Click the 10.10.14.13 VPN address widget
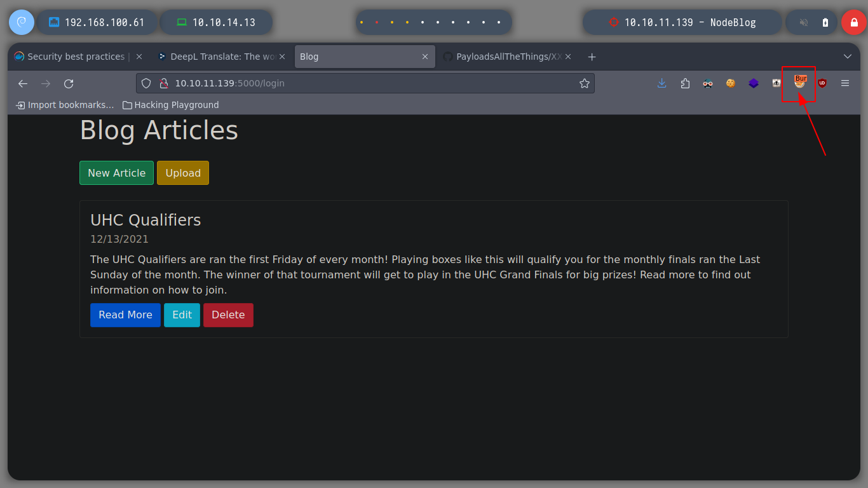 (216, 22)
